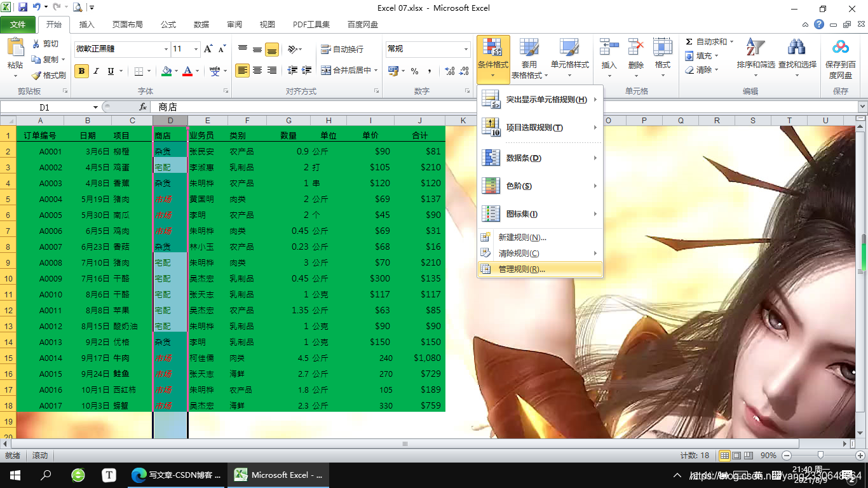868x488 pixels.
Task: Decrease decimal places
Action: tap(465, 71)
